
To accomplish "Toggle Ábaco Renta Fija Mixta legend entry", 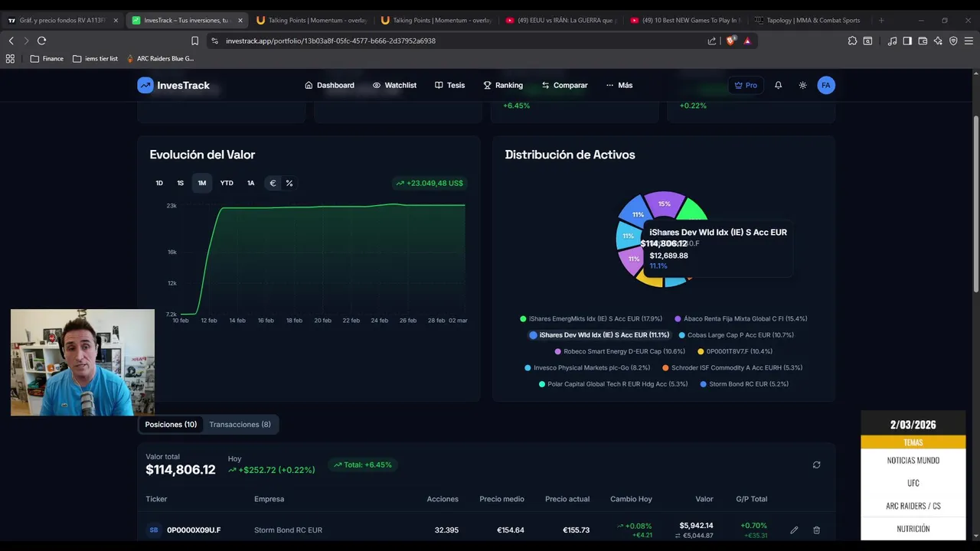I will (740, 318).
